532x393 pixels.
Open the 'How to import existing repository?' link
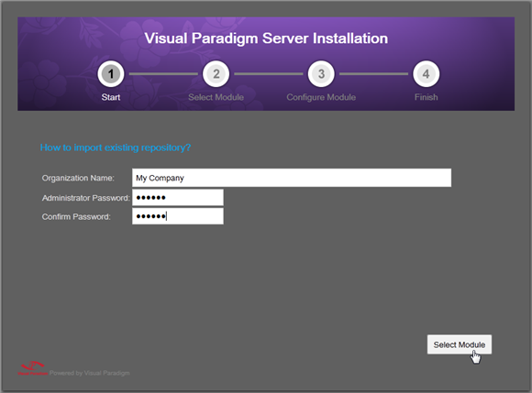click(116, 147)
